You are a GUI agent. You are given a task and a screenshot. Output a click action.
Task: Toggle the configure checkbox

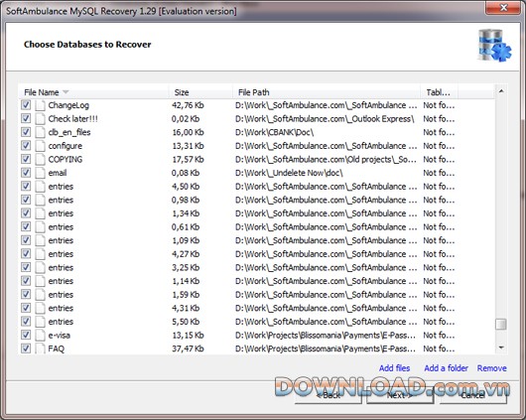[x=26, y=145]
